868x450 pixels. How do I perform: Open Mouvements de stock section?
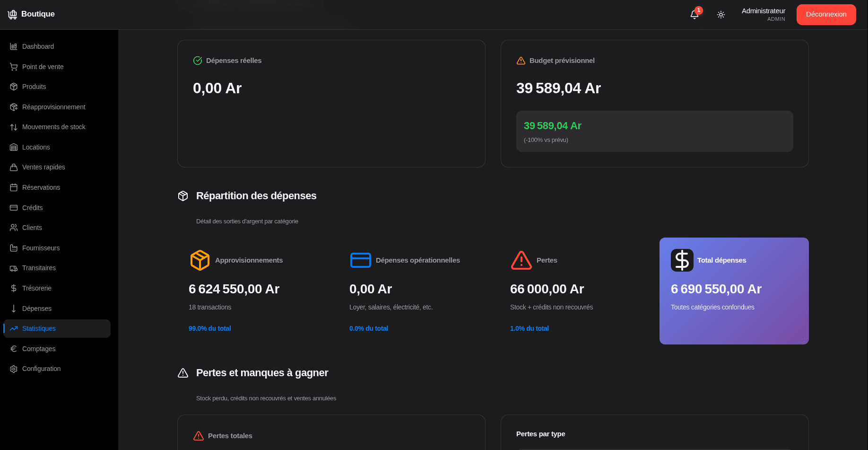[57, 127]
